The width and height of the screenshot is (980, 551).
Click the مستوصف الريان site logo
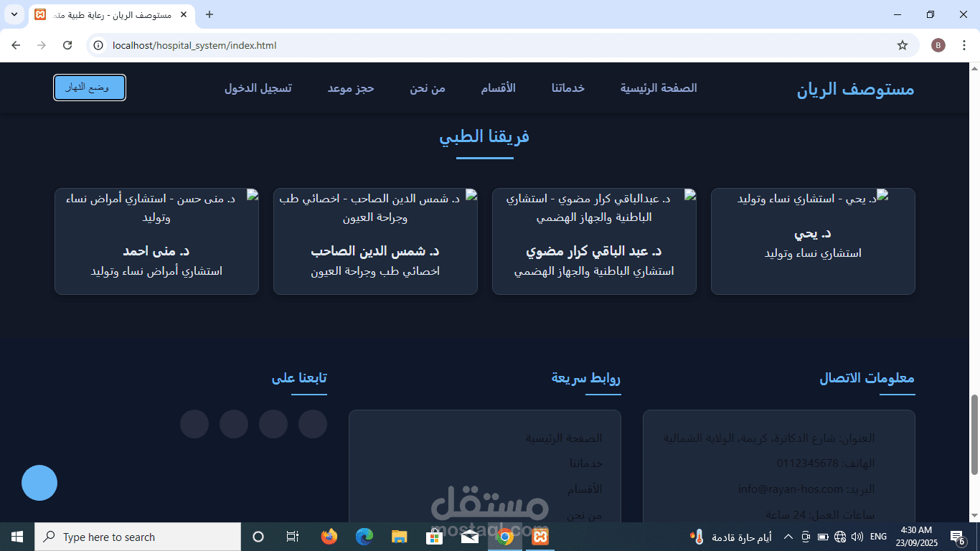856,89
